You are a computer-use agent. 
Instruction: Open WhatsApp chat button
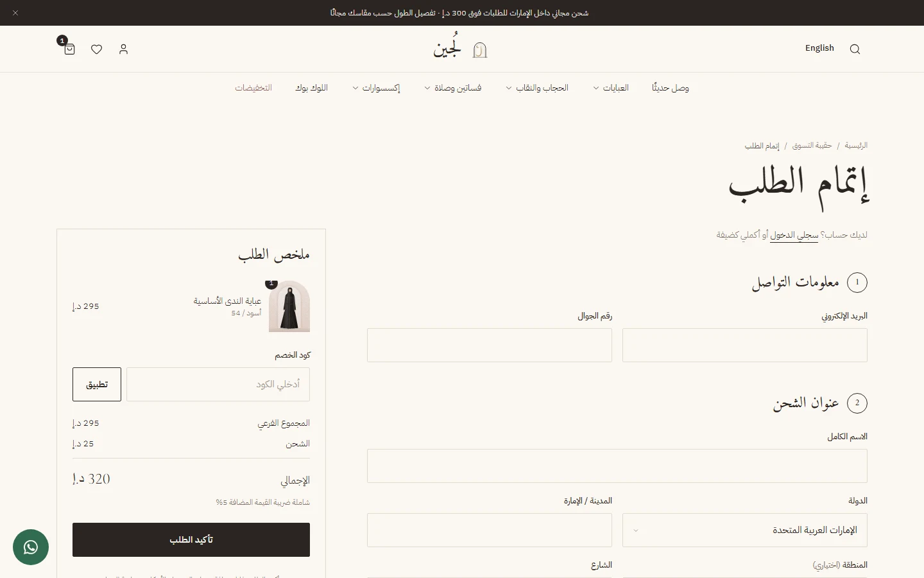pos(31,547)
